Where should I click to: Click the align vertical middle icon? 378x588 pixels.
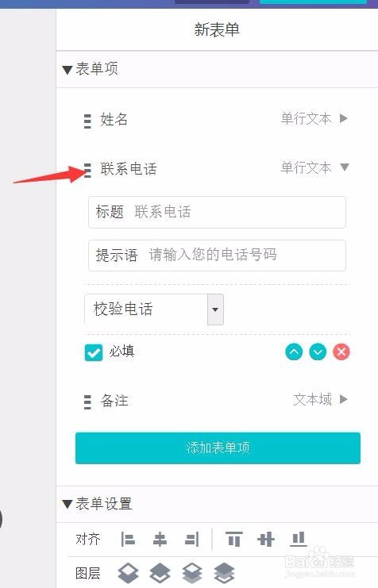pos(266,540)
